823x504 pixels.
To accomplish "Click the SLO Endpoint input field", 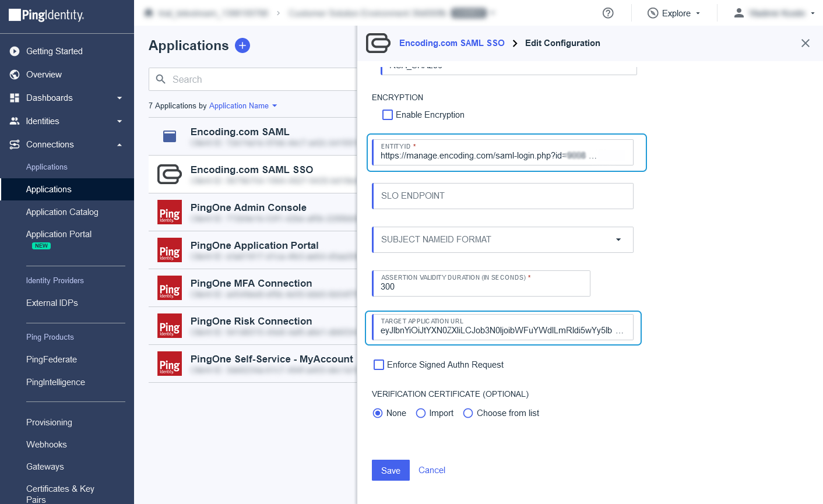I will (x=503, y=196).
